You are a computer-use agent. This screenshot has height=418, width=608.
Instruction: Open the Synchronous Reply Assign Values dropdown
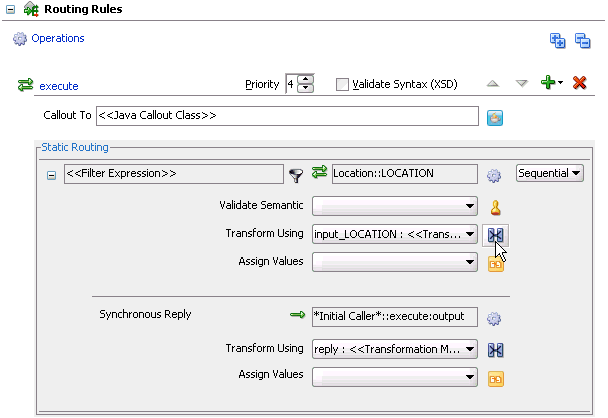click(395, 377)
